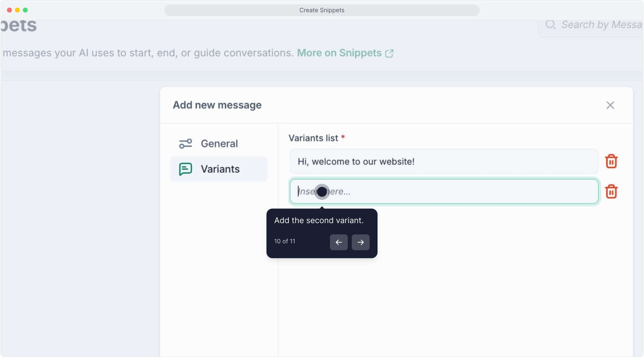Screen dimensions: 644x357
Task: Delete the empty second variant row
Action: pos(611,191)
